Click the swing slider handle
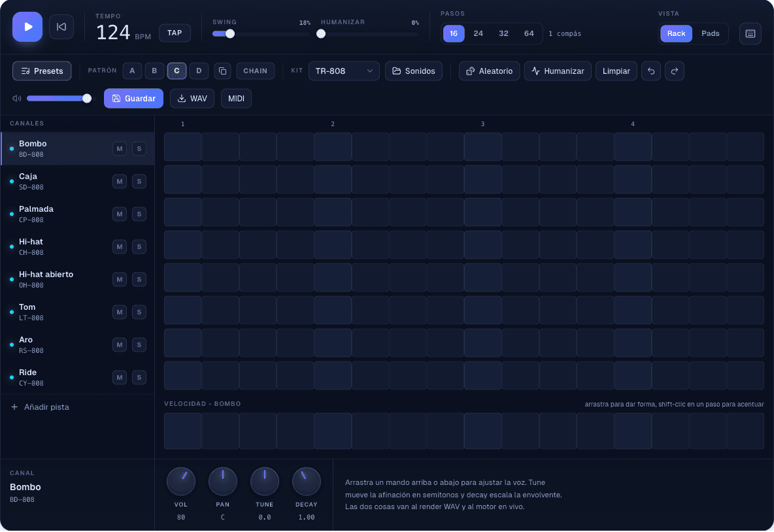 [x=230, y=34]
